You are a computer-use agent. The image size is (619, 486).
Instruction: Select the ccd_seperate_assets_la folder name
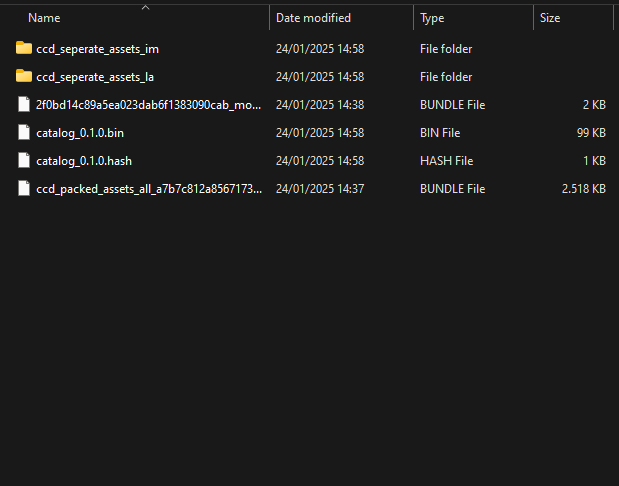click(x=95, y=76)
